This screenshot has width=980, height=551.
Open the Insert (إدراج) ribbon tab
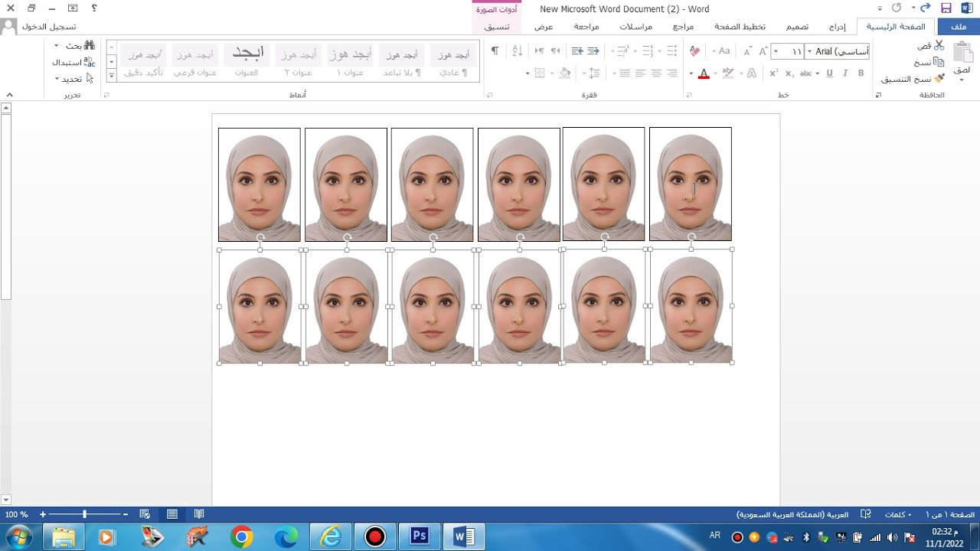[838, 27]
